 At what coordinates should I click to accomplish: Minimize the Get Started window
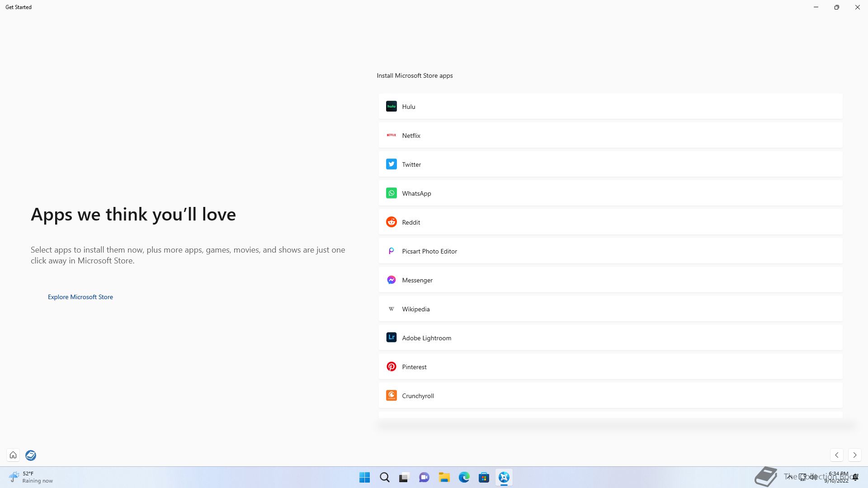pyautogui.click(x=816, y=7)
